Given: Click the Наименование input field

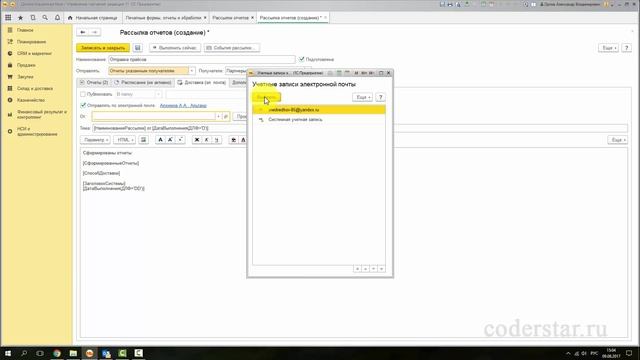Looking at the screenshot, I should point(202,60).
